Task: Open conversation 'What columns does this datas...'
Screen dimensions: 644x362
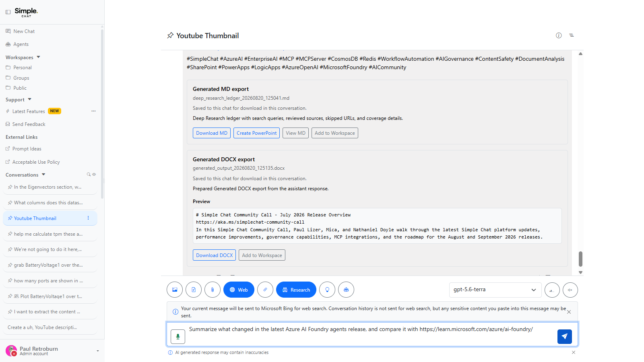Action: point(48,203)
